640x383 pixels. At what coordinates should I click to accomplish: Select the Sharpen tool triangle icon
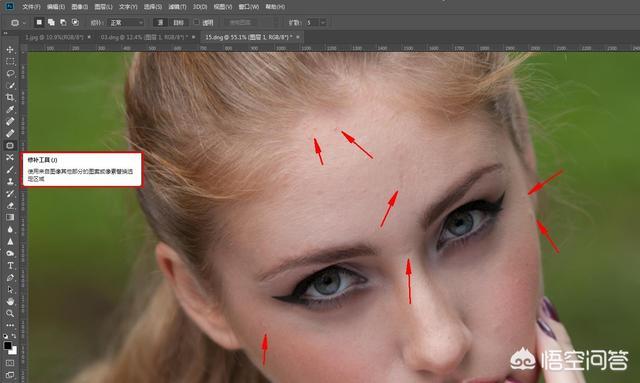click(10, 241)
